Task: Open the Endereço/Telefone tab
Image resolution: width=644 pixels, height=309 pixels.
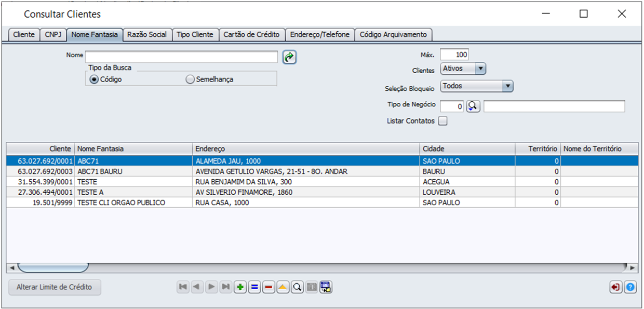Action: 320,35
